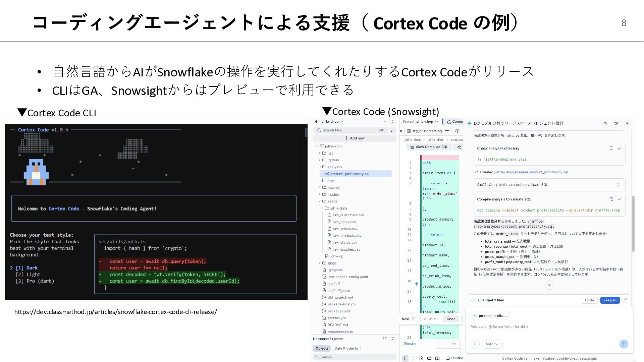Expand the models folder
The image size is (644, 362).
click(x=333, y=194)
